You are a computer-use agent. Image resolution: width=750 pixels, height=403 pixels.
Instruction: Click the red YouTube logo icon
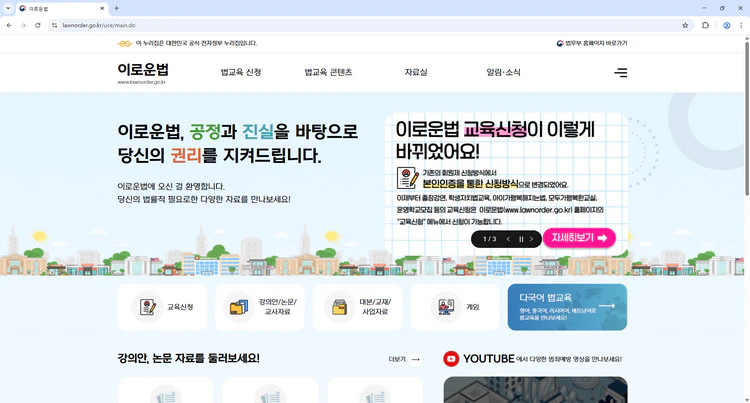(x=451, y=359)
